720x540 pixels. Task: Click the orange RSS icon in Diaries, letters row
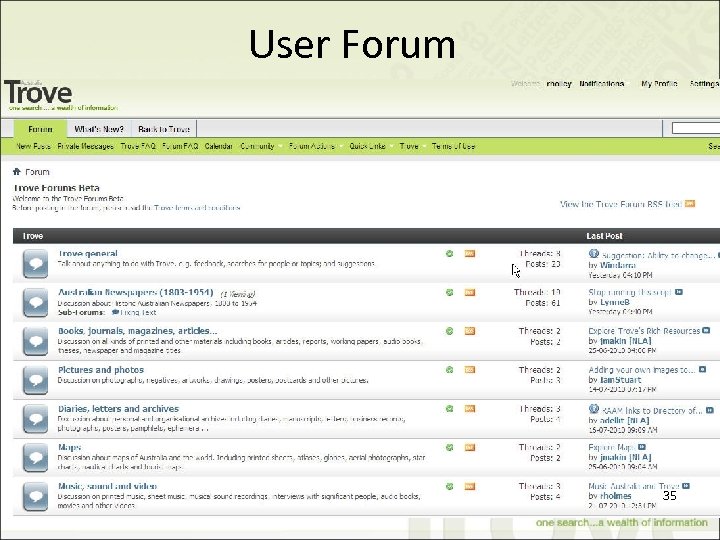point(470,409)
